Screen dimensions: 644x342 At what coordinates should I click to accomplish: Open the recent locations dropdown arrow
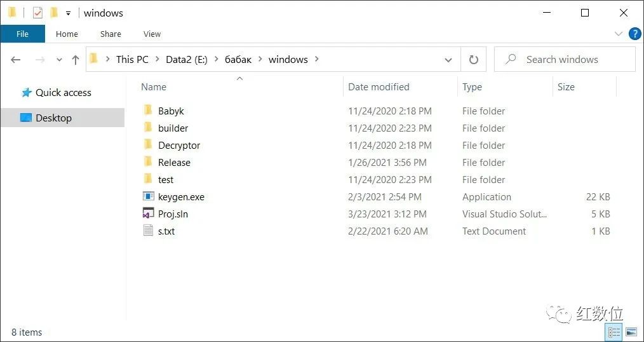tap(59, 60)
